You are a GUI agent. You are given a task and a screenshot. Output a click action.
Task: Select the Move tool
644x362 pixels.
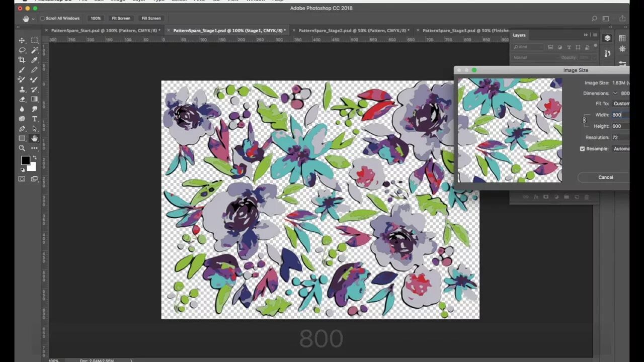pyautogui.click(x=22, y=40)
